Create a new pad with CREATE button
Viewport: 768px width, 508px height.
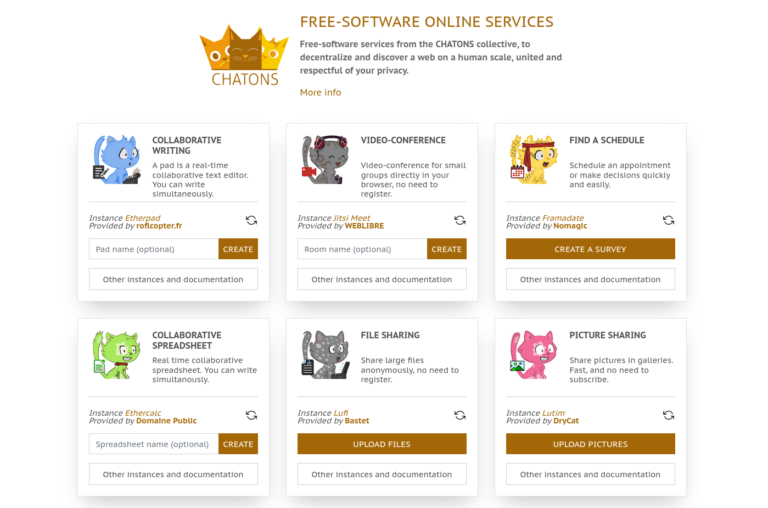[238, 249]
